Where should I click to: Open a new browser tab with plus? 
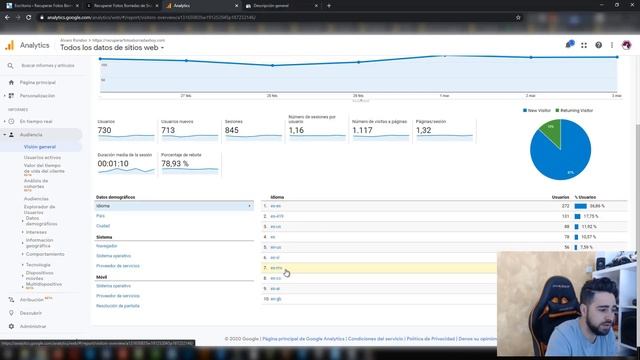point(329,6)
